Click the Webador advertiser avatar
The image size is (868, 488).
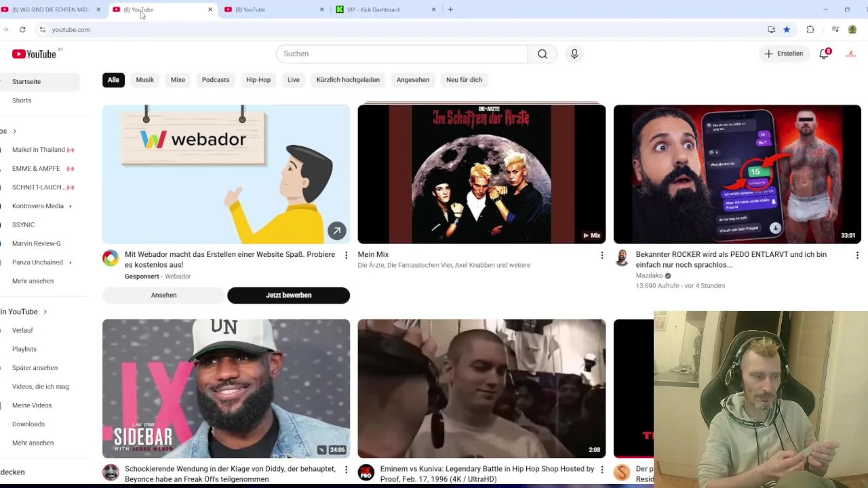(111, 258)
